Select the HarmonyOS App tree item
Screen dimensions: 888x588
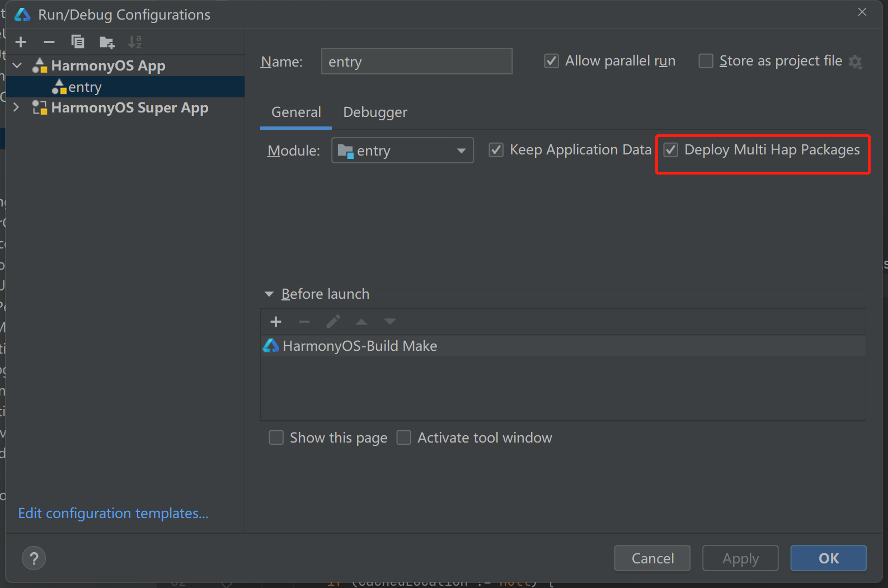tap(126, 66)
